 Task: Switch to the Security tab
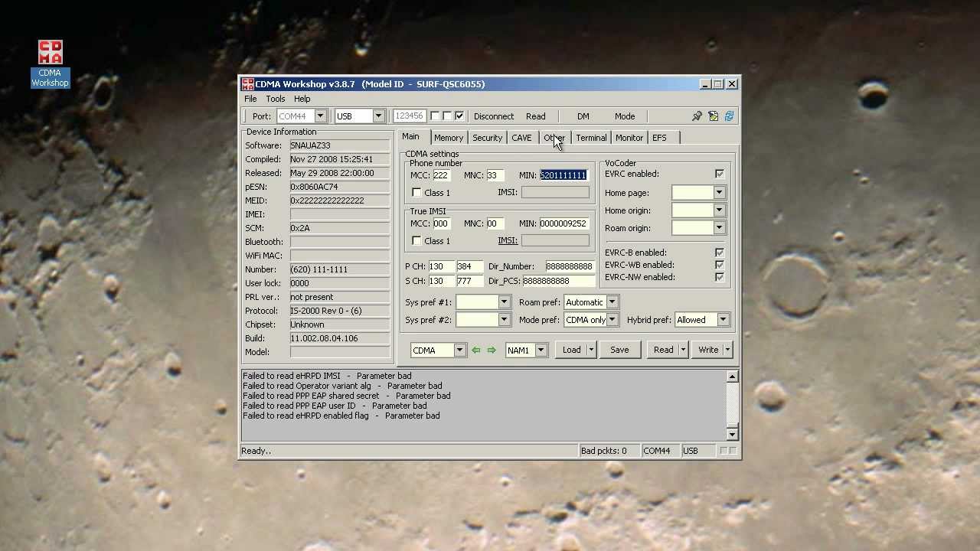point(487,138)
